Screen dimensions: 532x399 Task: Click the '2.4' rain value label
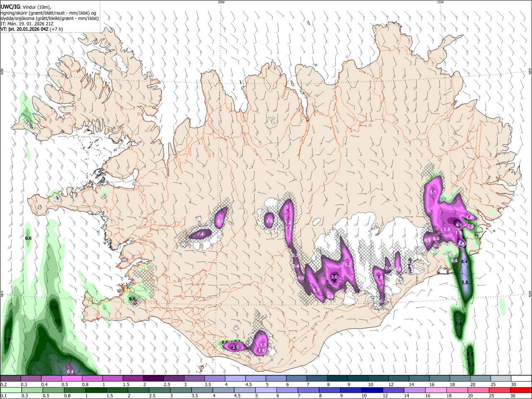[459, 324]
